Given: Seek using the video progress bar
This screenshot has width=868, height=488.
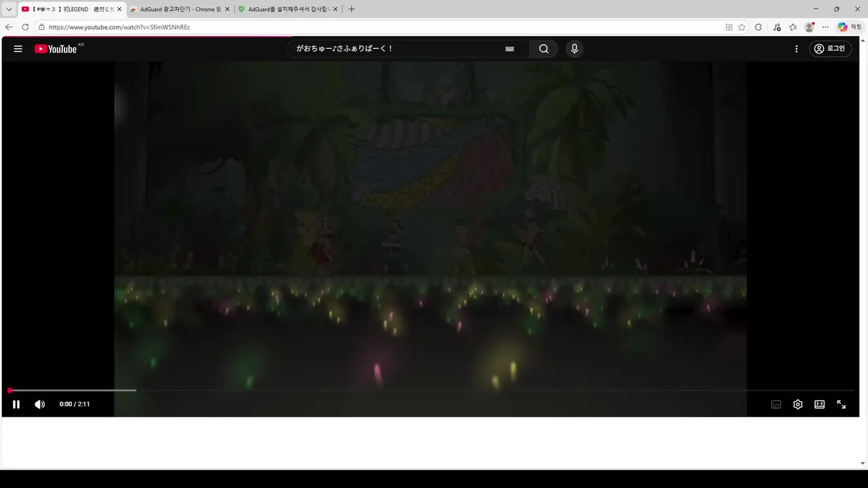Looking at the screenshot, I should pyautogui.click(x=431, y=390).
